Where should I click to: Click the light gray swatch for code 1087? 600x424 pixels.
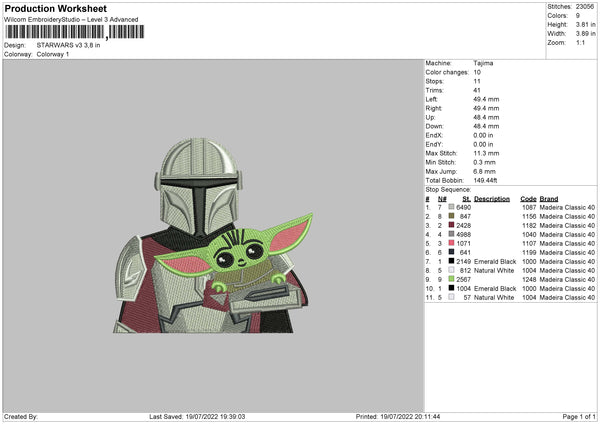pos(451,207)
